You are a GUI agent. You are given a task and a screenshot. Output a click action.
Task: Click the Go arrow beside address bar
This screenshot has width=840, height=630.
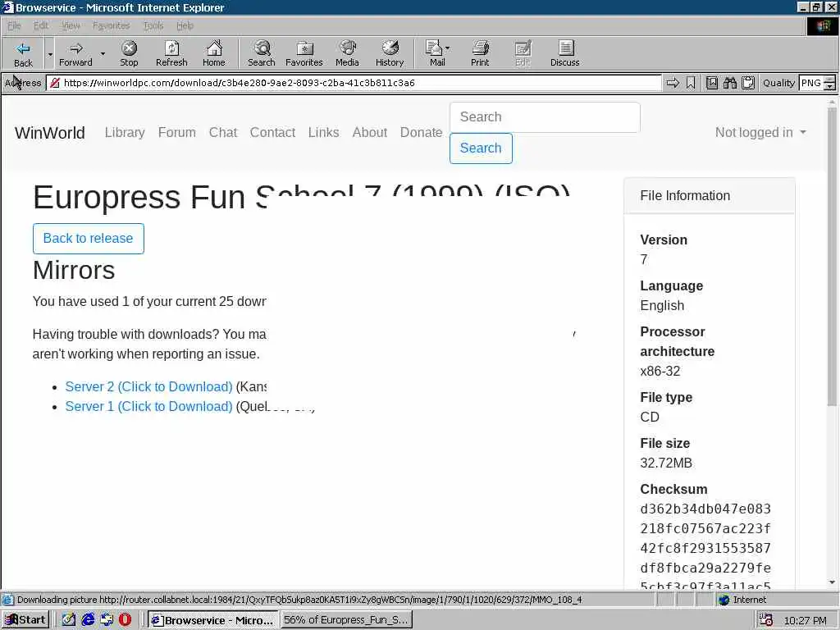coord(673,83)
